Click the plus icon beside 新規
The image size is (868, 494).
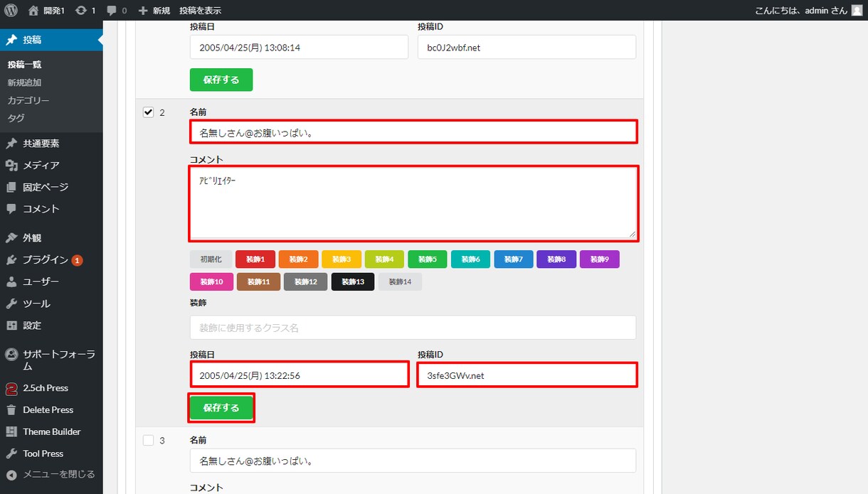(x=143, y=11)
